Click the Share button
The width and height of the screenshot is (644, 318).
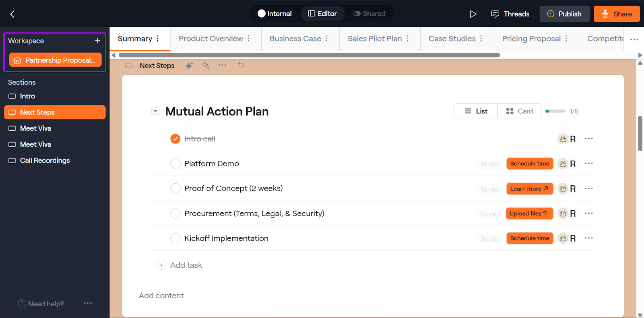pos(617,14)
